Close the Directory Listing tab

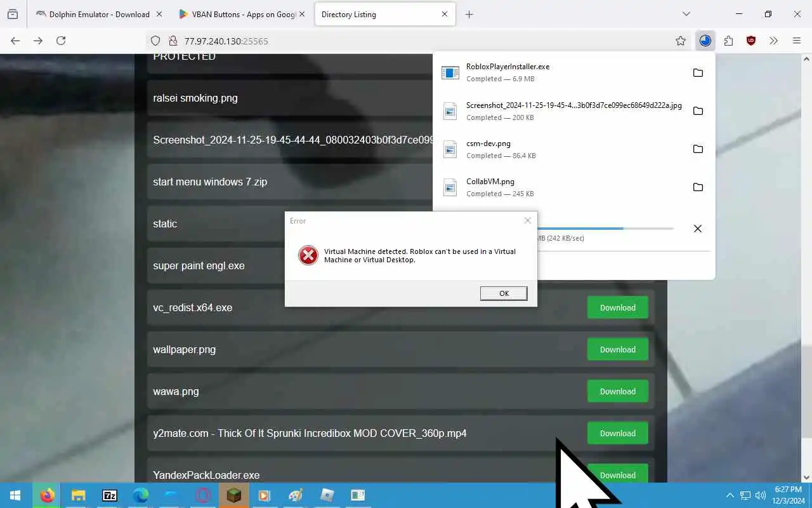445,14
